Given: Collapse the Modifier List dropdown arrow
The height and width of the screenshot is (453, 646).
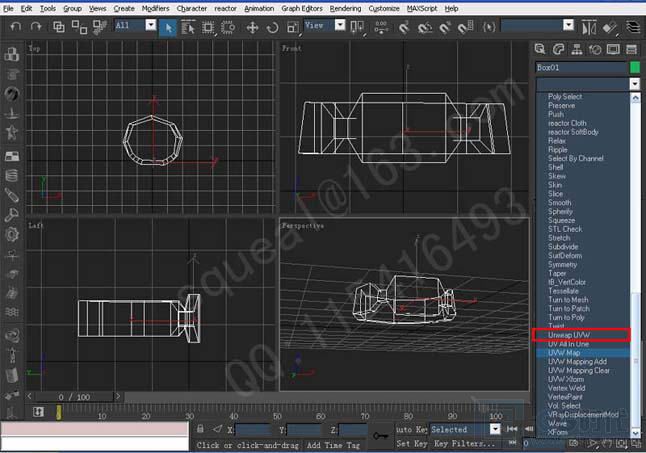Looking at the screenshot, I should [x=634, y=84].
